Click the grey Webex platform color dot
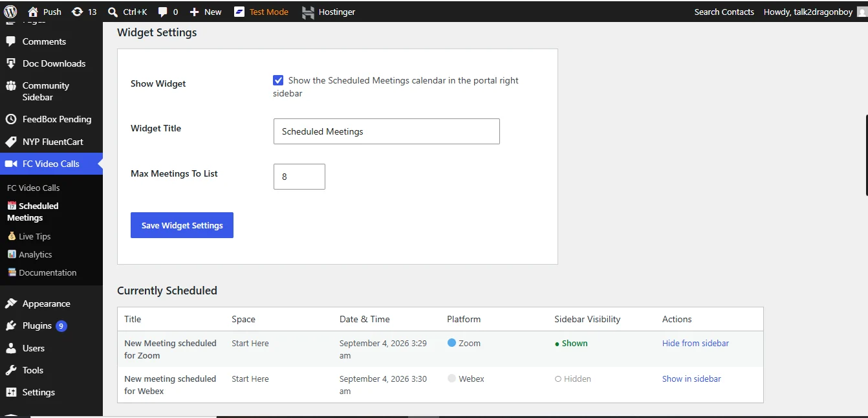 [x=451, y=379]
